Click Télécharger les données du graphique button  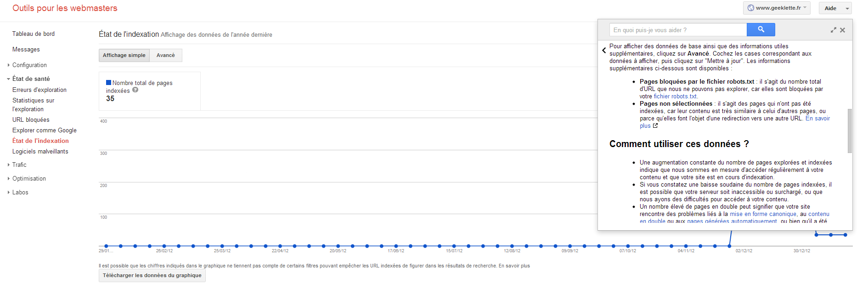[x=152, y=276]
